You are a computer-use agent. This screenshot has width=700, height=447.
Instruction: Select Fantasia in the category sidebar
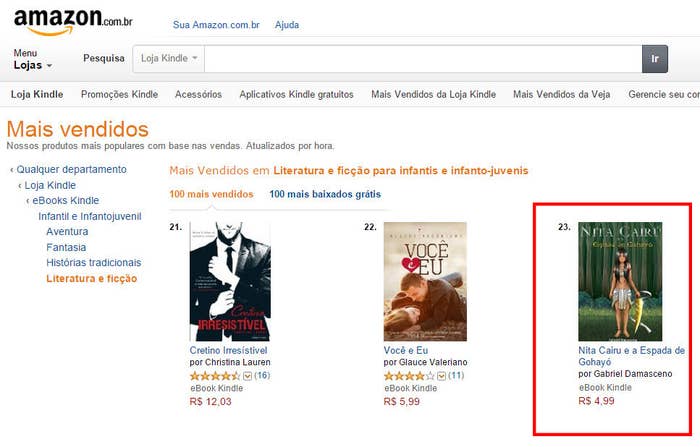[66, 247]
